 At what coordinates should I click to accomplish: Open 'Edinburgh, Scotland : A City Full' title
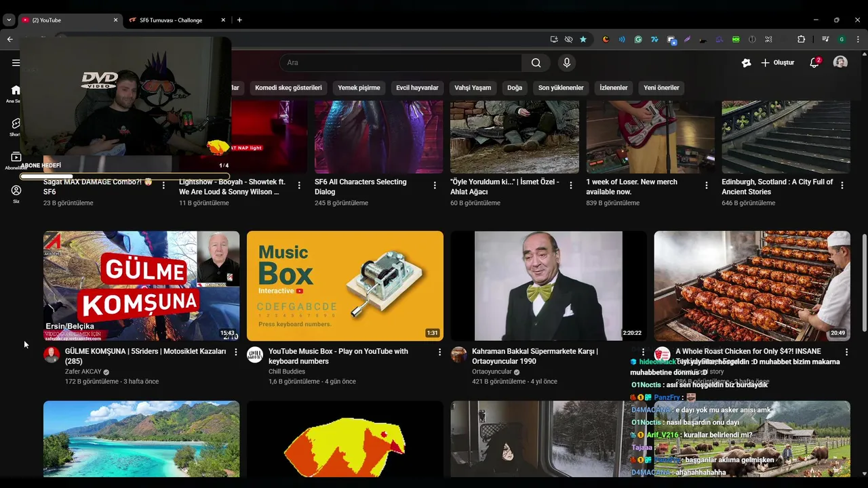777,186
